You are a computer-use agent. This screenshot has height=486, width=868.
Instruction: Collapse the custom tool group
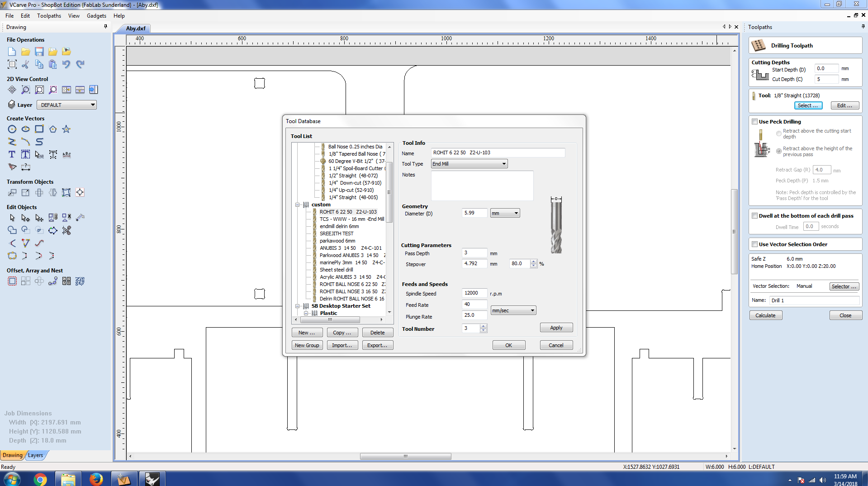(x=298, y=205)
